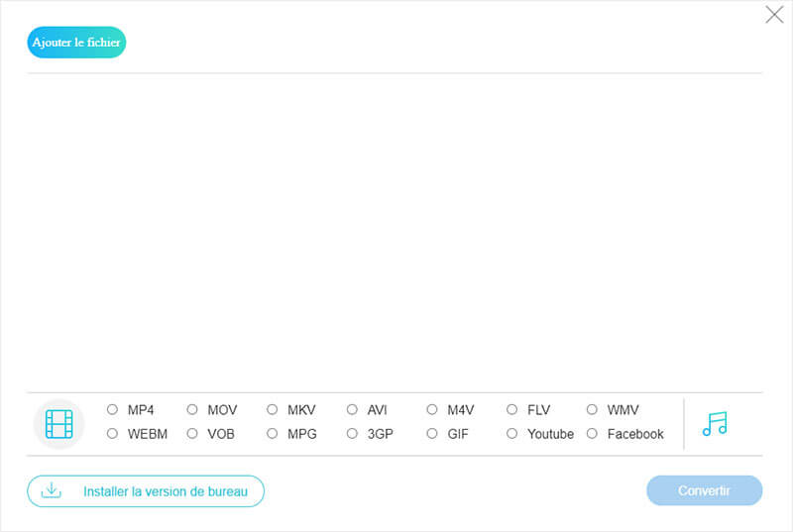Image resolution: width=793 pixels, height=532 pixels.
Task: Select the Youtube preset option
Action: (512, 434)
